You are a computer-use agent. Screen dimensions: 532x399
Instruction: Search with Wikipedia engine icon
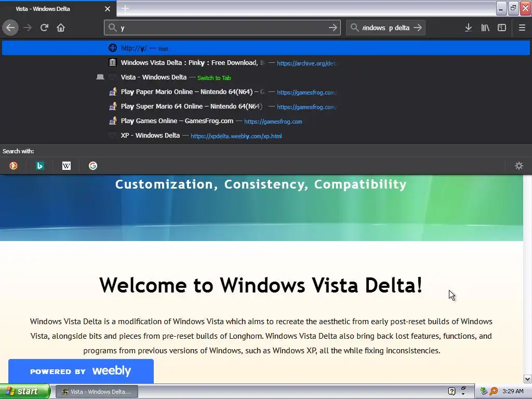[66, 166]
